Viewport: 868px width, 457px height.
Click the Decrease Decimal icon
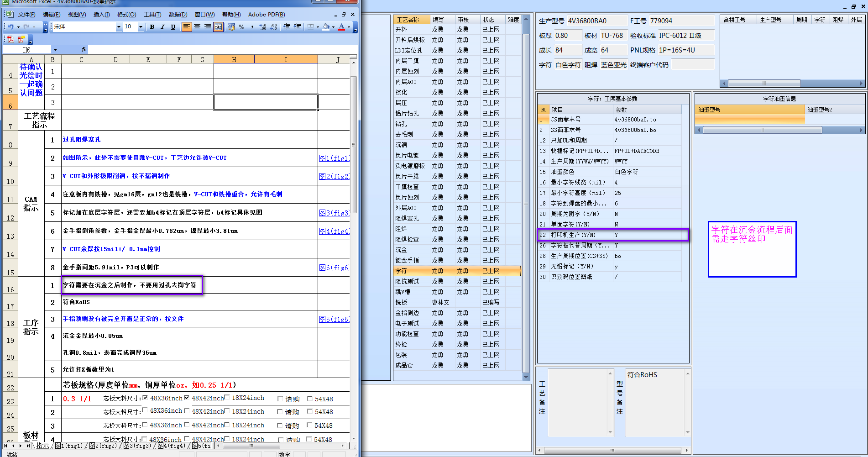(273, 27)
